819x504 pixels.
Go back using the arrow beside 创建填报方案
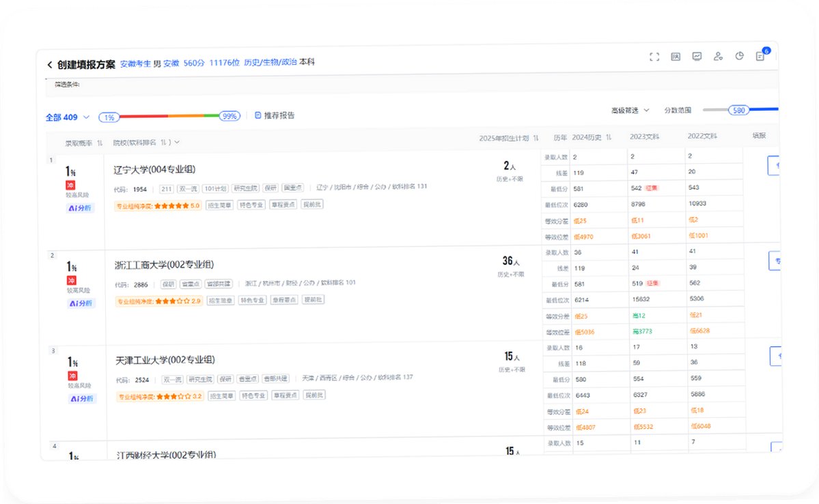coord(50,65)
